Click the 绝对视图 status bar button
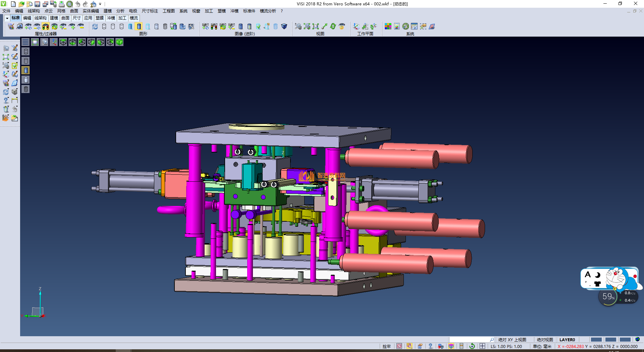644x352 pixels. (x=545, y=340)
